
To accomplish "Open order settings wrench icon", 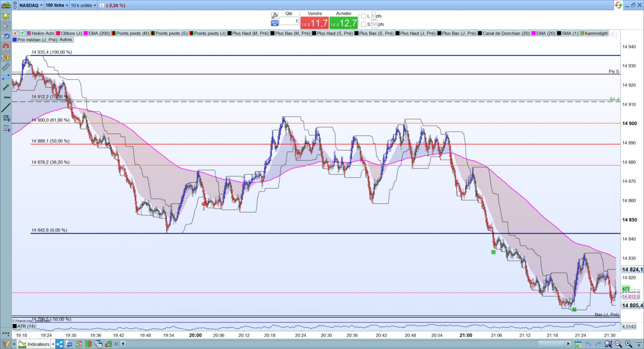I will click(x=274, y=16).
